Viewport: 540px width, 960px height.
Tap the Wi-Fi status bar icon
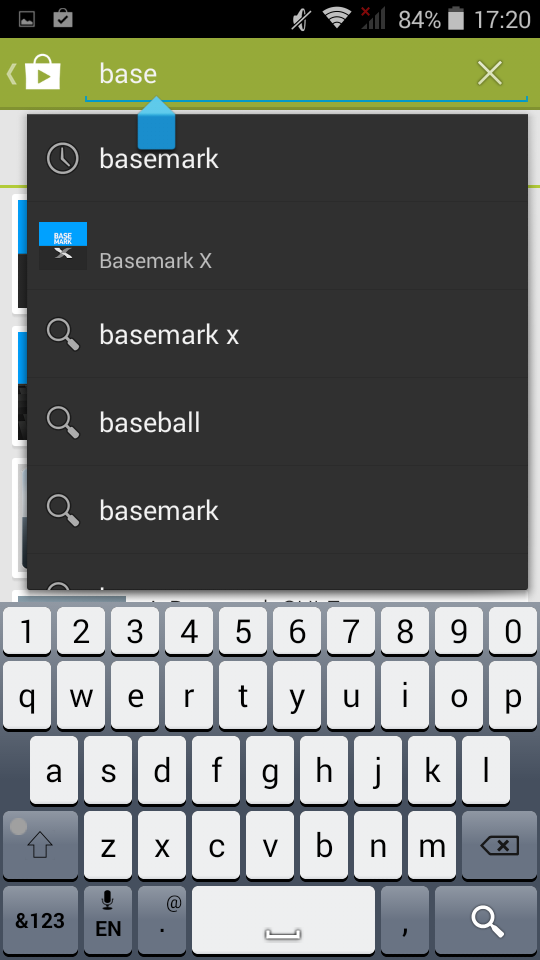point(336,18)
